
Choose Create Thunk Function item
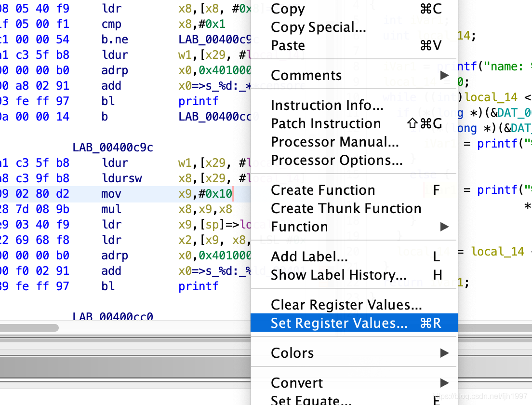click(x=354, y=208)
